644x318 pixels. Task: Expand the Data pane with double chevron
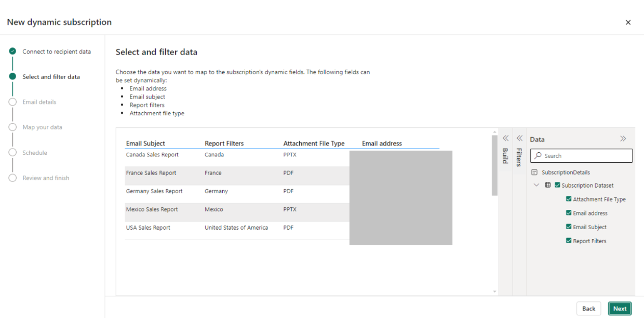click(623, 139)
